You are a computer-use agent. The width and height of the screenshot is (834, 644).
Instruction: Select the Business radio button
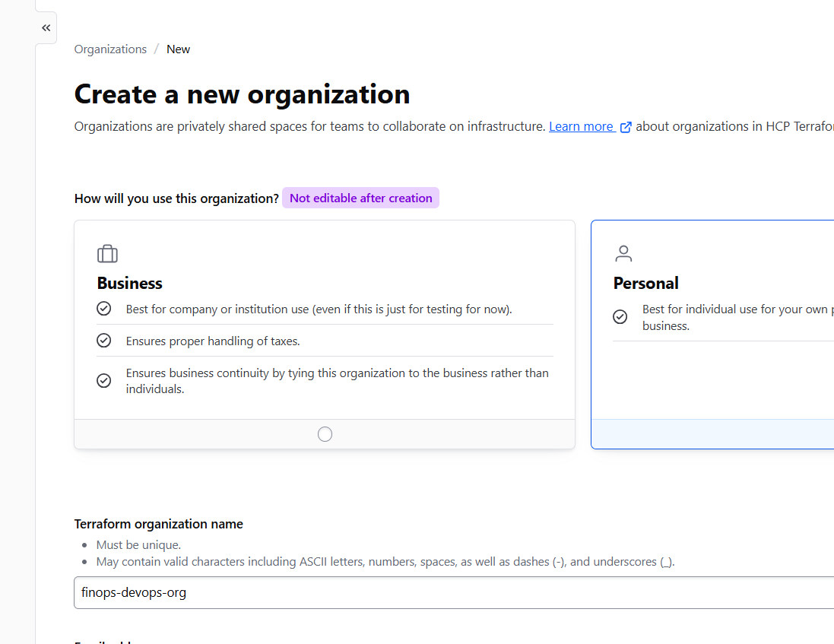click(x=325, y=434)
